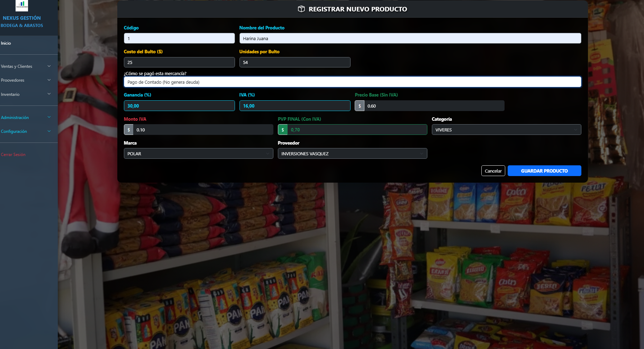Click into the Ganancia (%) input field
644x349 pixels.
pos(179,106)
